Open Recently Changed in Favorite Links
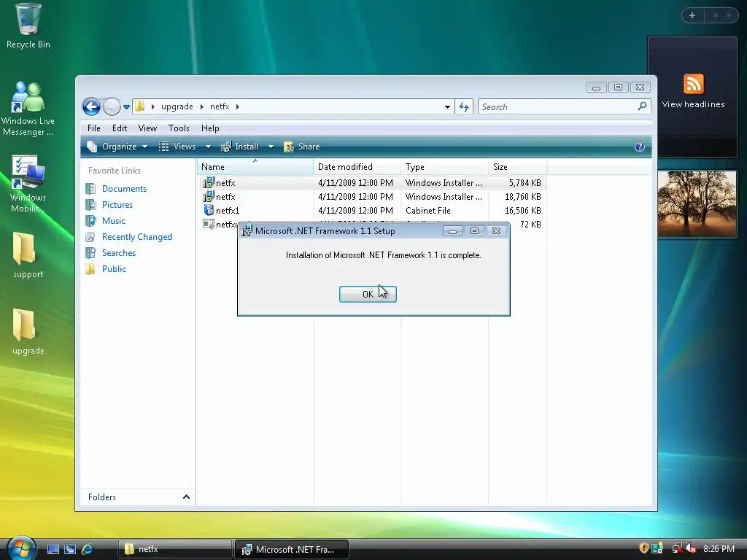747x560 pixels. pos(136,237)
